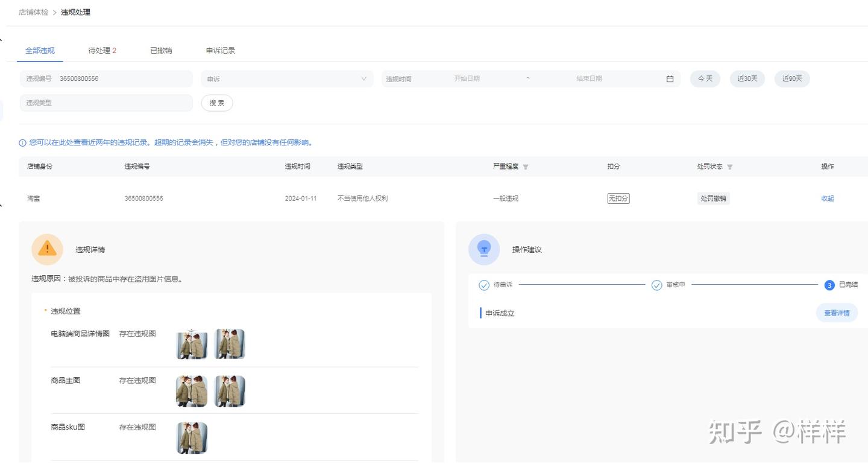Click 店铺体检 breadcrumb link
868x467 pixels.
34,12
